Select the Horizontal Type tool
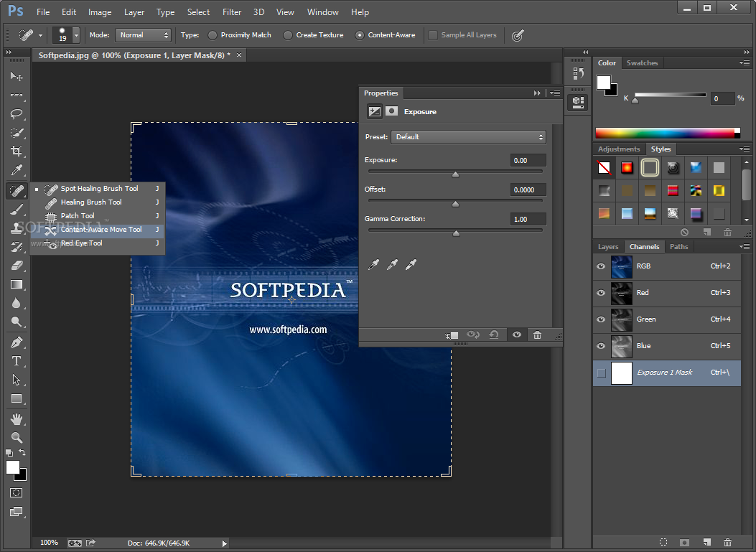Screen dimensions: 756x552 pyautogui.click(x=17, y=361)
